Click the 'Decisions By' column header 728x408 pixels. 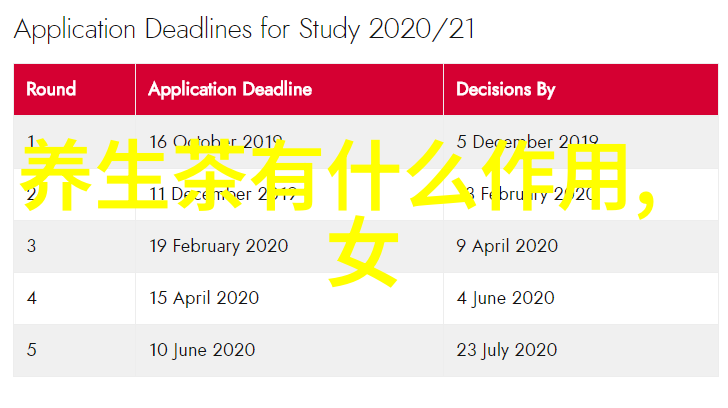pyautogui.click(x=505, y=89)
